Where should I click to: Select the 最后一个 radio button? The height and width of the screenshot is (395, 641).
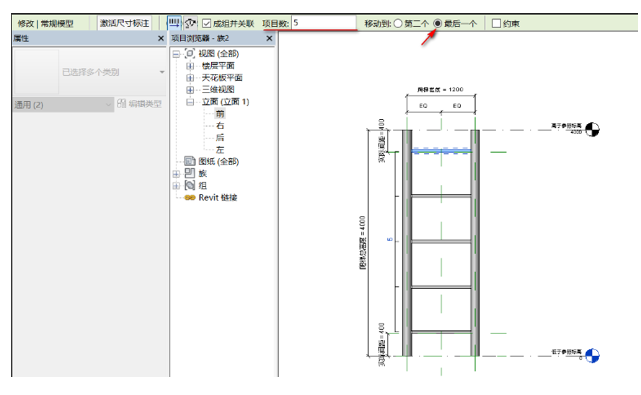click(437, 23)
